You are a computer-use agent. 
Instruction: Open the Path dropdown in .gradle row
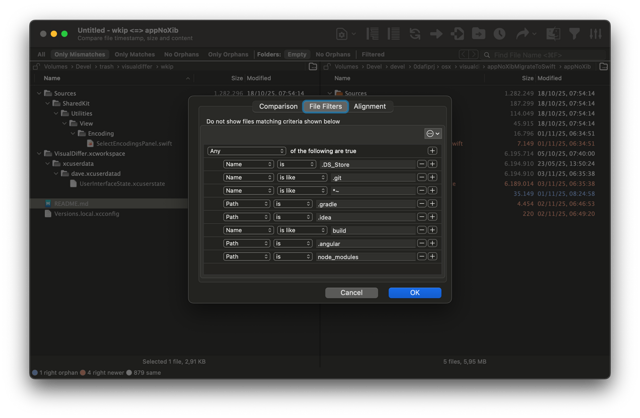coord(247,204)
